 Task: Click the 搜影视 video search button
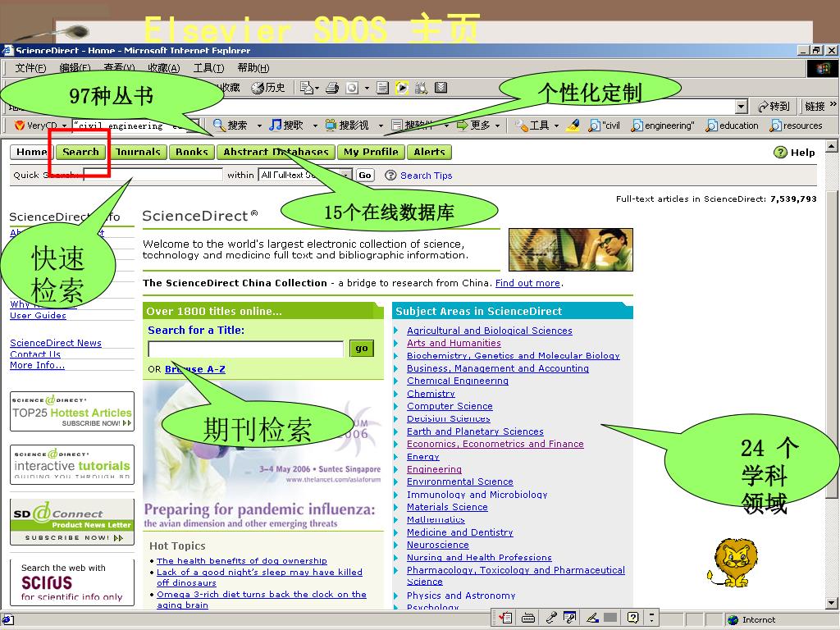(x=347, y=126)
